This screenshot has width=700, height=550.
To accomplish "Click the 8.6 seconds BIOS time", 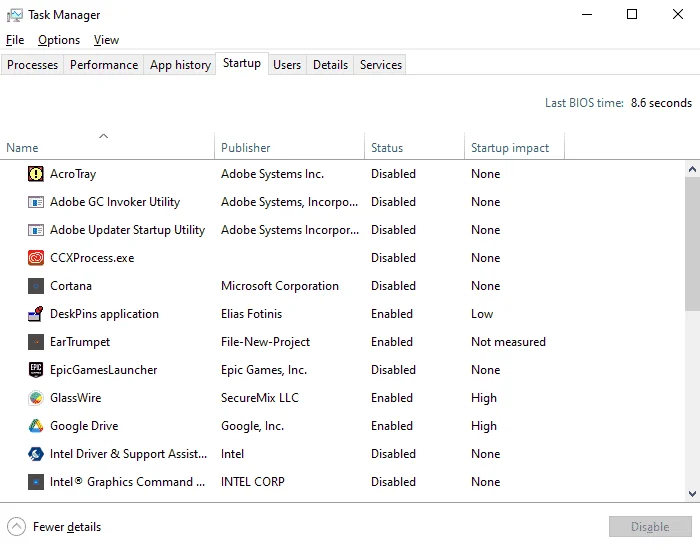I will (x=661, y=103).
